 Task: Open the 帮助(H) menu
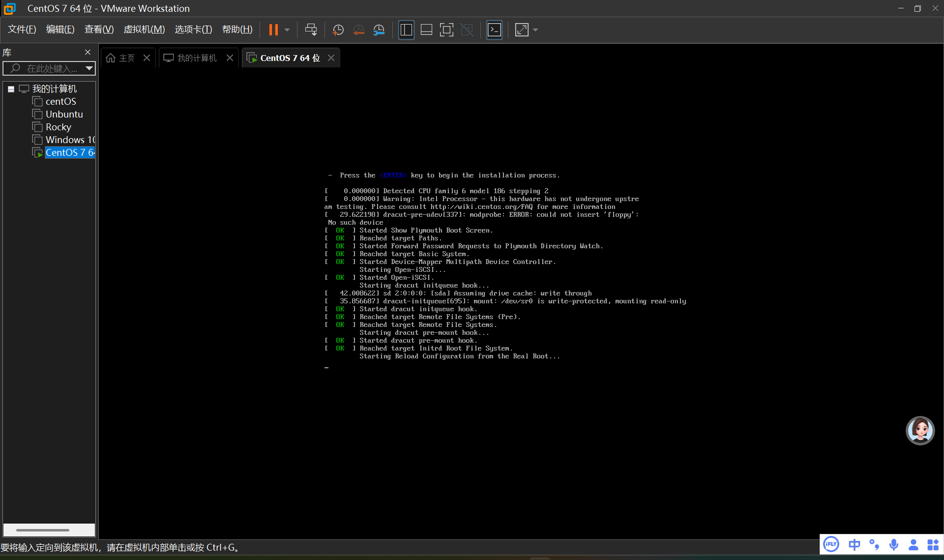(237, 29)
